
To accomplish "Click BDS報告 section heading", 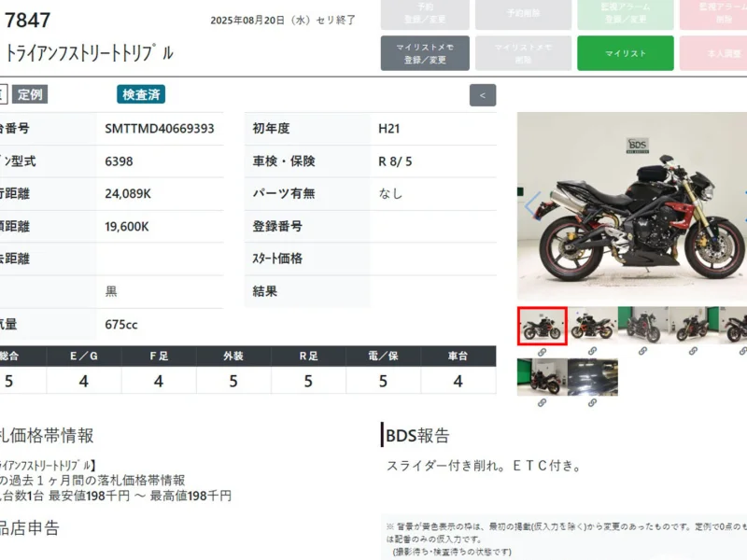I will coord(417,435).
